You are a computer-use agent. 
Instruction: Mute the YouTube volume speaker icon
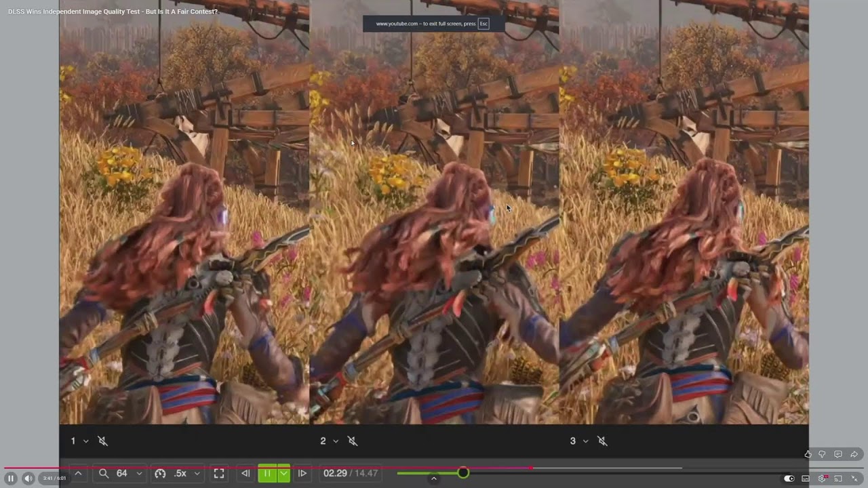coord(28,479)
